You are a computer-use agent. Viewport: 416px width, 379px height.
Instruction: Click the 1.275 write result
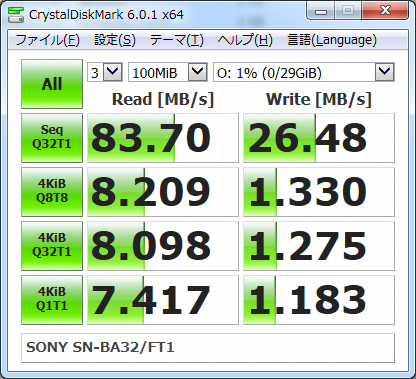click(x=319, y=246)
